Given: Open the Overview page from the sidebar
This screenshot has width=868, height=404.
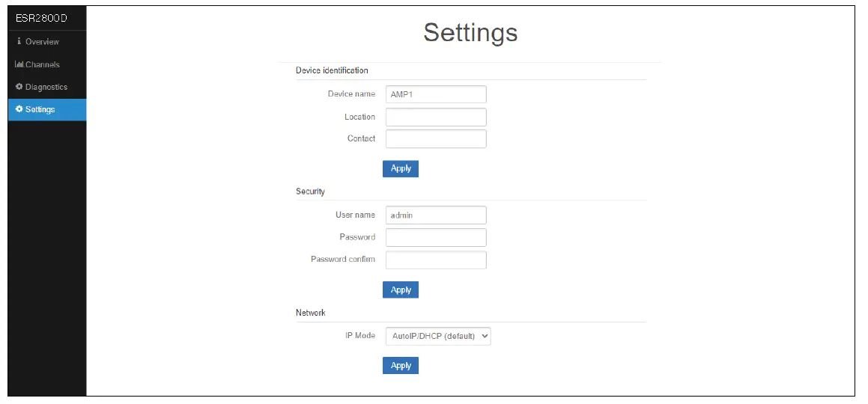Looking at the screenshot, I should (42, 42).
